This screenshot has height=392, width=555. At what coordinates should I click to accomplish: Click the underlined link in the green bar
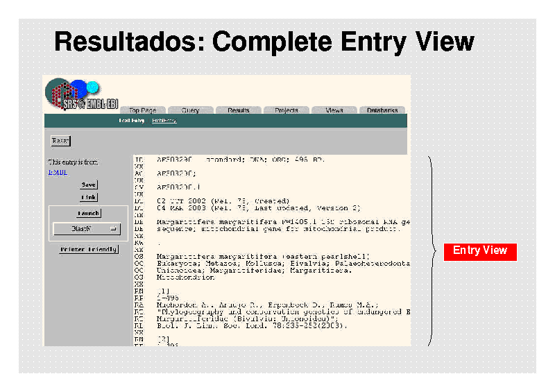[x=164, y=121]
